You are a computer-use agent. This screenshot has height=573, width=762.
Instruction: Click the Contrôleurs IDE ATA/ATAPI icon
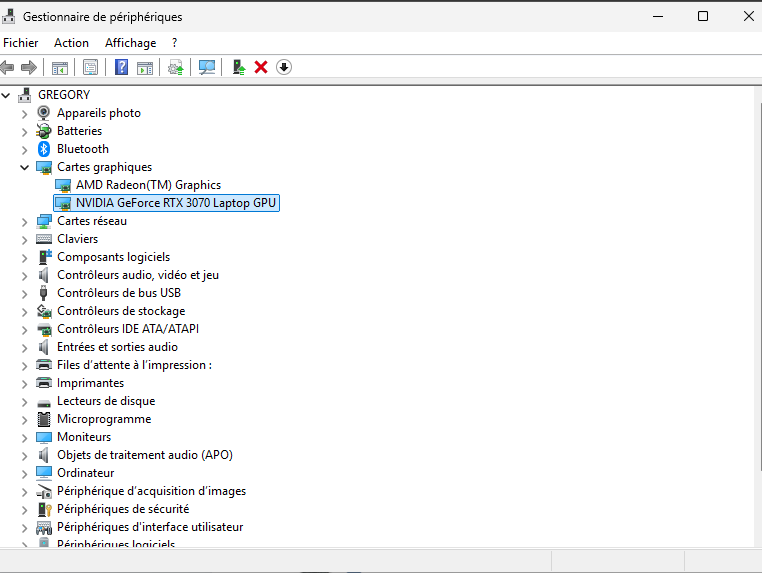[x=44, y=329]
